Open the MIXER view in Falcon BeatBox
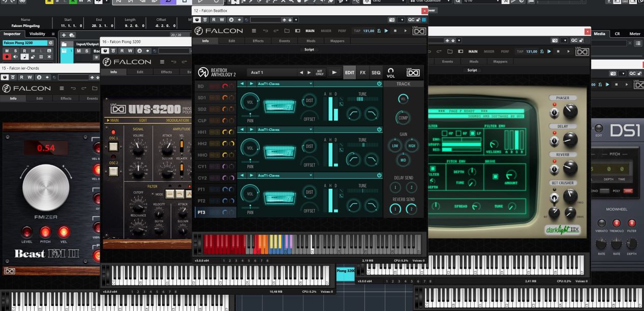This screenshot has width=644, height=311. click(x=326, y=31)
